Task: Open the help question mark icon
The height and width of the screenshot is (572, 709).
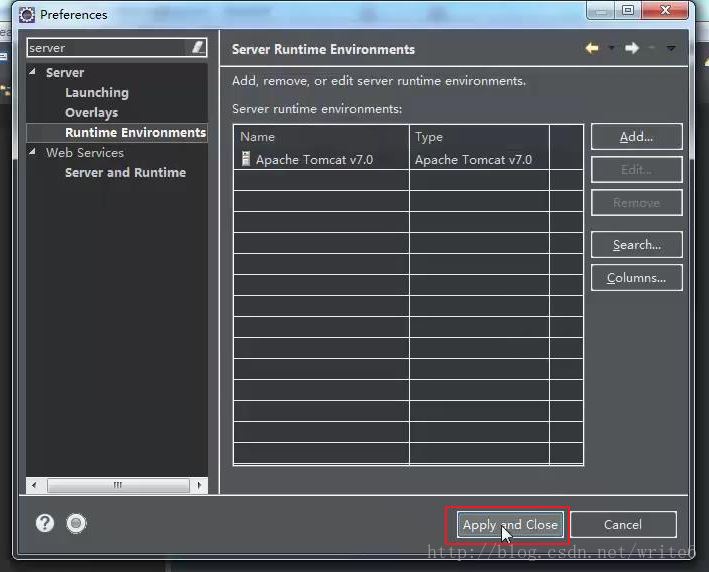Action: pyautogui.click(x=44, y=523)
